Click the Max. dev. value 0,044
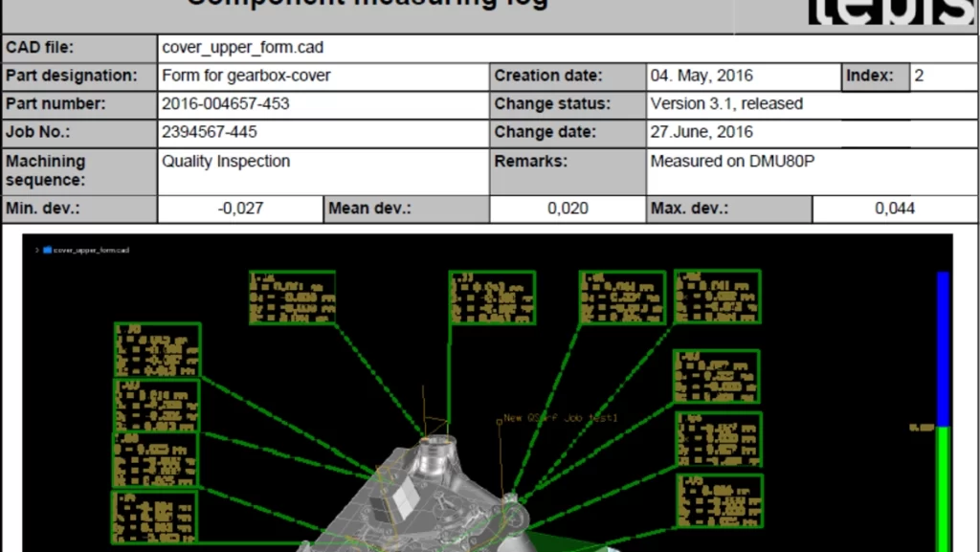980x552 pixels. point(895,209)
